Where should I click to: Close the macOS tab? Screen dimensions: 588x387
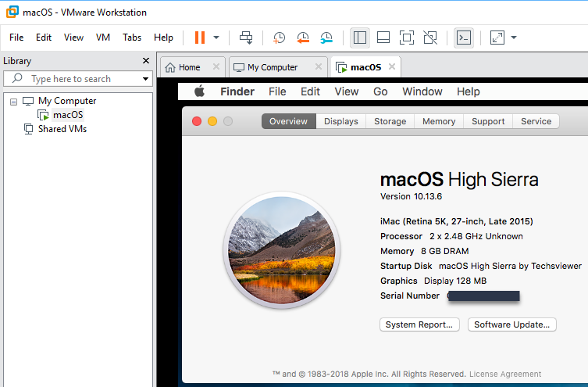pyautogui.click(x=392, y=66)
